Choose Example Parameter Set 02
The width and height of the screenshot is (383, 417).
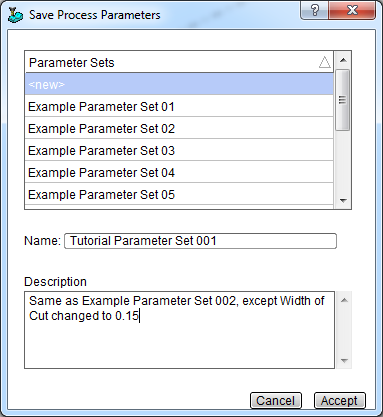[x=179, y=128]
